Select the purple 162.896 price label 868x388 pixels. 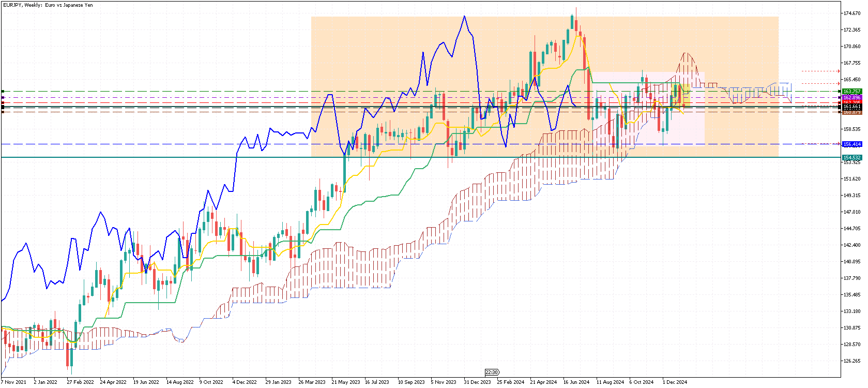[x=852, y=98]
